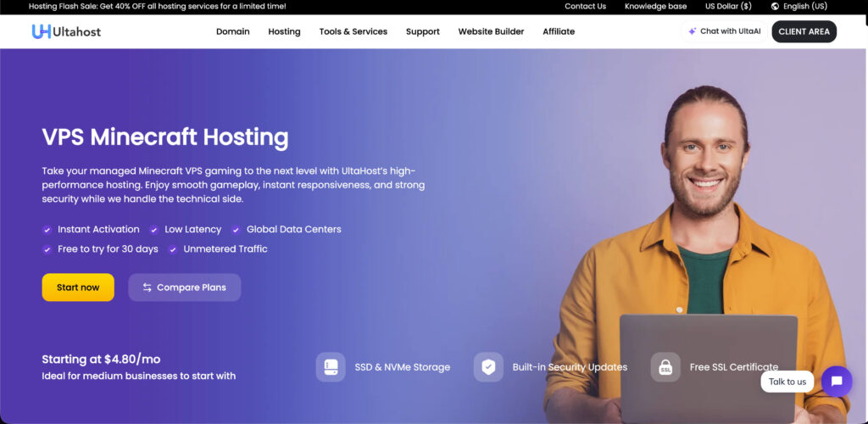Click the VPS Minecraft Hosting heading
Viewport: 868px width, 424px height.
[165, 137]
